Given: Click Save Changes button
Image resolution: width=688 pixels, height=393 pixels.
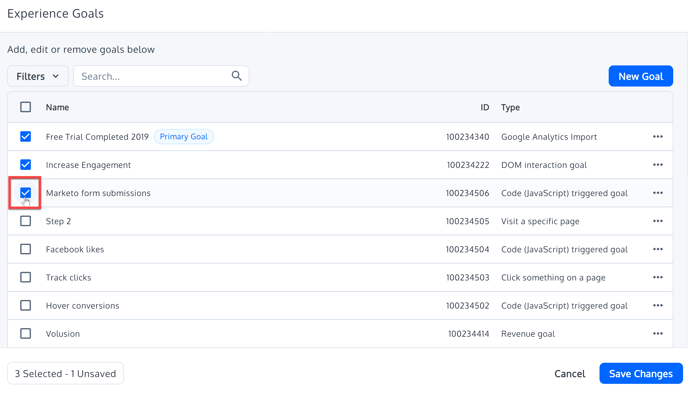Looking at the screenshot, I should click(641, 374).
